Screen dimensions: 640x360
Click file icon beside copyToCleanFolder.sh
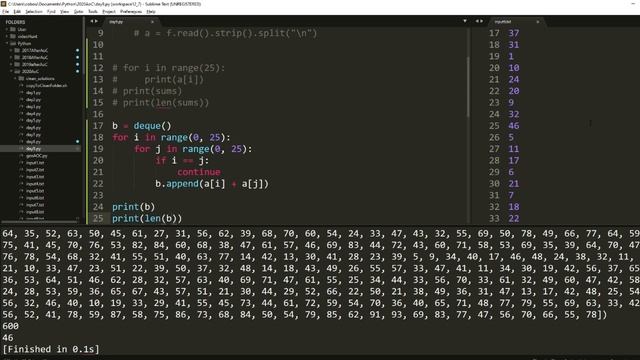pos(22,86)
